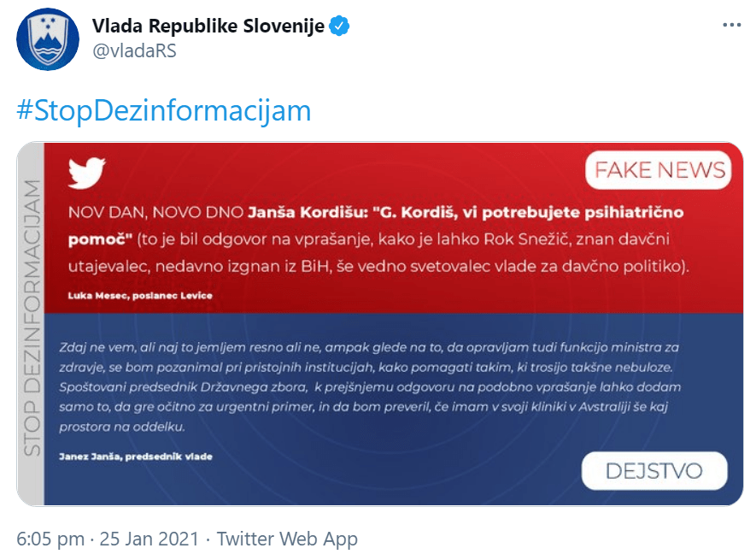The width and height of the screenshot is (756, 554).
Task: Click the 25 Jan 2021 timestamp
Action: pyautogui.click(x=145, y=539)
